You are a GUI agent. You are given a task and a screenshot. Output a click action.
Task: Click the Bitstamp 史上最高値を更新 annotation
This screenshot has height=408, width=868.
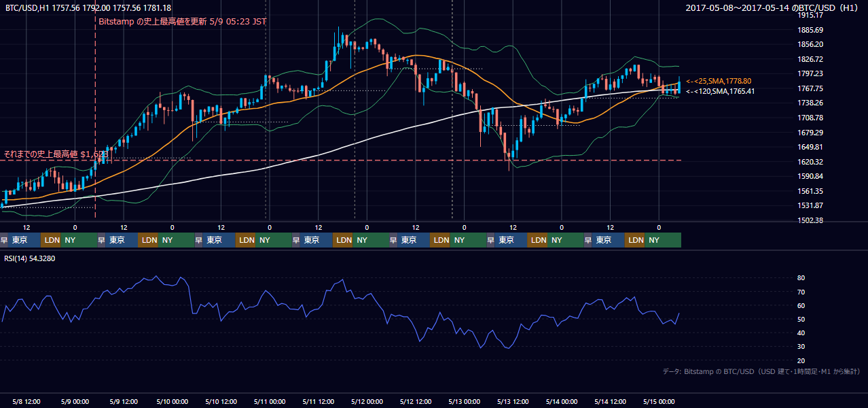pos(183,21)
